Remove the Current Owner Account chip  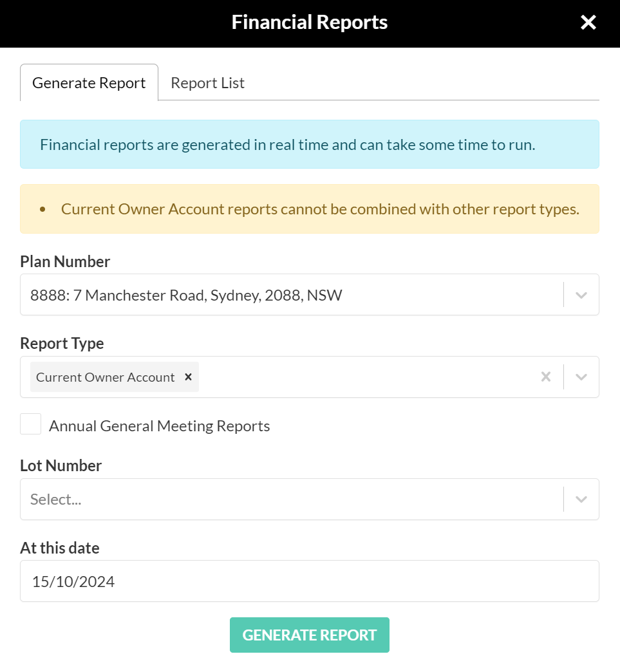(x=188, y=377)
